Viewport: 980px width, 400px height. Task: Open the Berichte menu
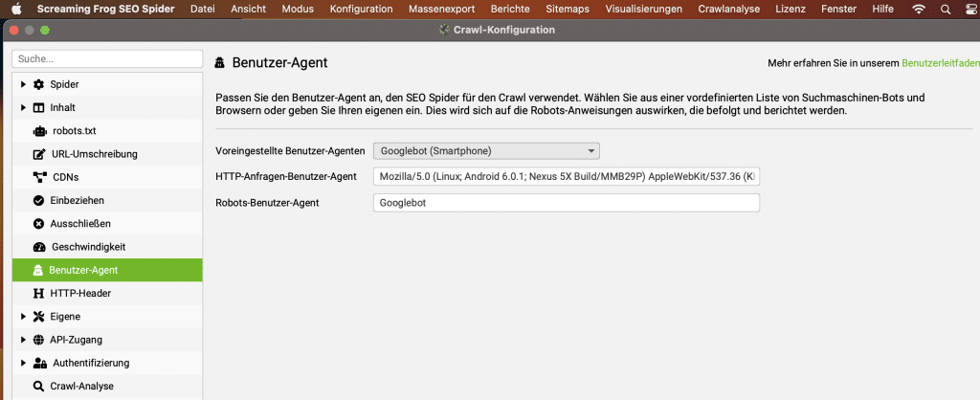pyautogui.click(x=510, y=9)
